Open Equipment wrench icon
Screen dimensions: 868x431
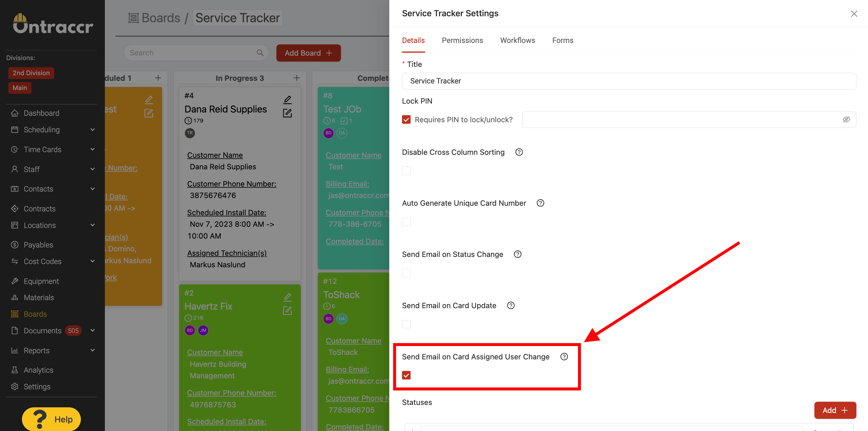[x=15, y=281]
